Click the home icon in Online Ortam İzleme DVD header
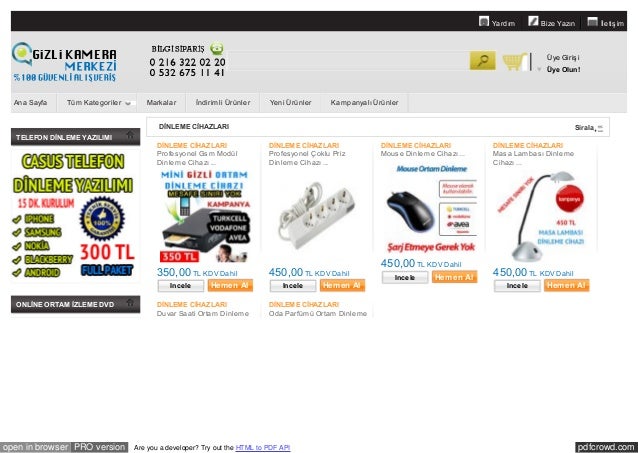 point(130,303)
